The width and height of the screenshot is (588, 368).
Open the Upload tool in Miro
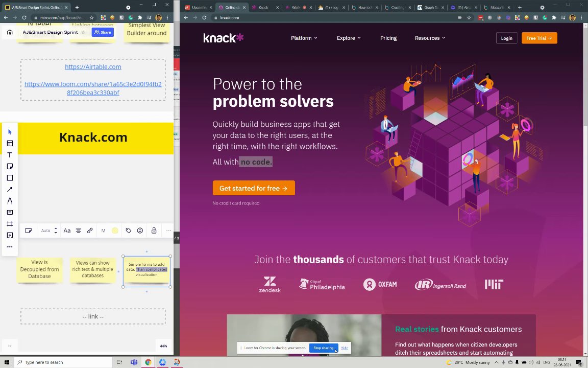10,236
